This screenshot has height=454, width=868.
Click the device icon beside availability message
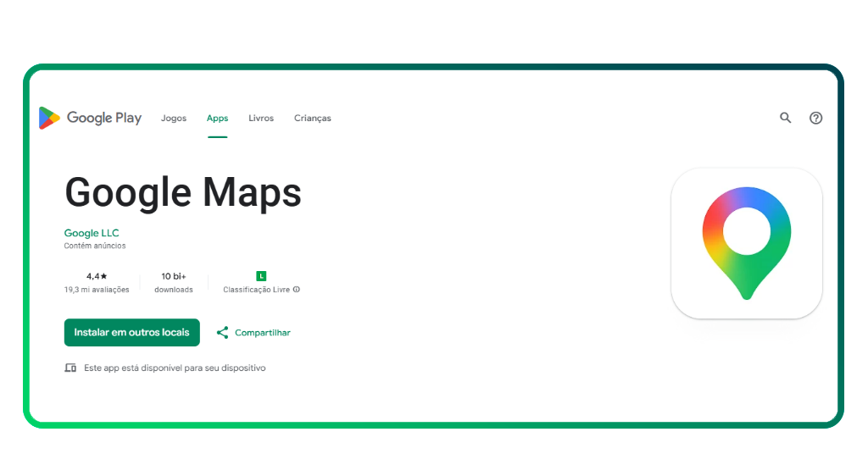coord(70,368)
